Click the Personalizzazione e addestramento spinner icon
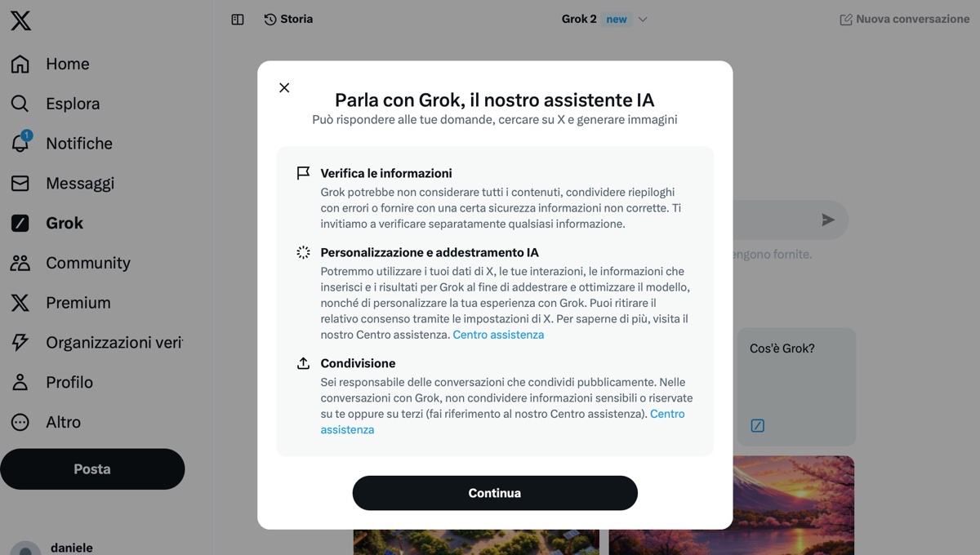The image size is (980, 555). (x=303, y=252)
